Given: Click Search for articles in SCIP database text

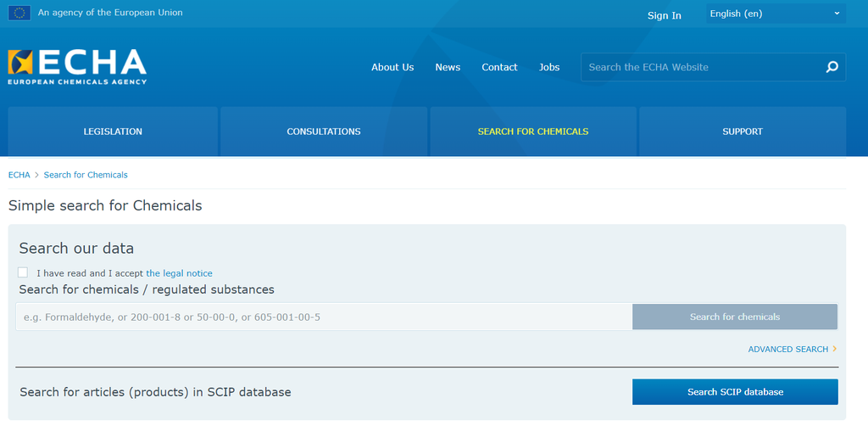Looking at the screenshot, I should point(156,392).
